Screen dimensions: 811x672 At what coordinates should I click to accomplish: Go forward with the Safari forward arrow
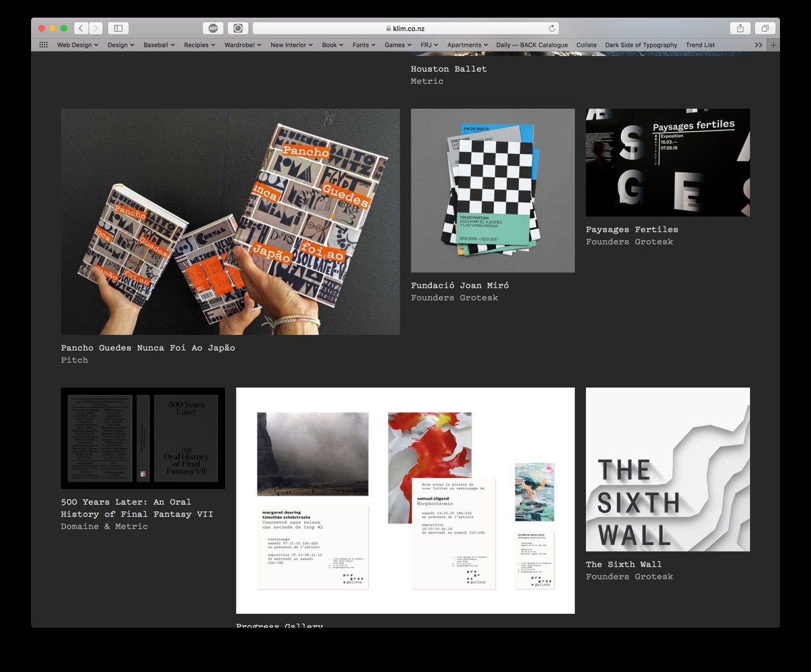[96, 28]
